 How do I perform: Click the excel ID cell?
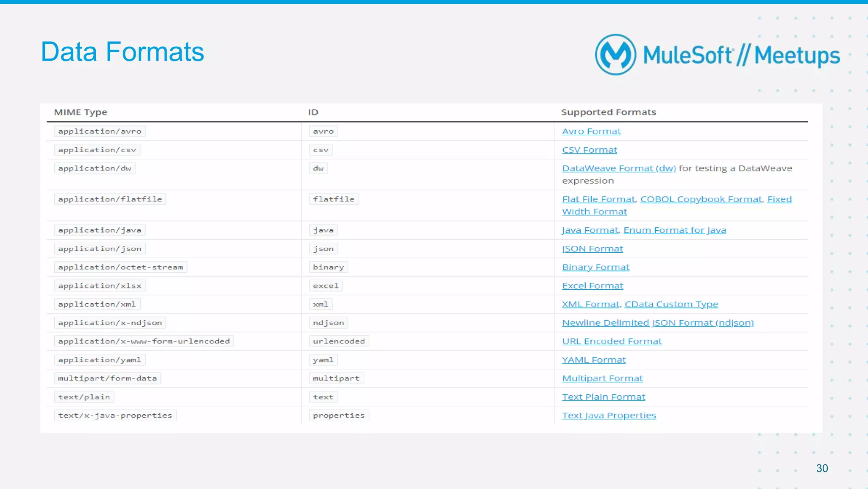pyautogui.click(x=326, y=286)
